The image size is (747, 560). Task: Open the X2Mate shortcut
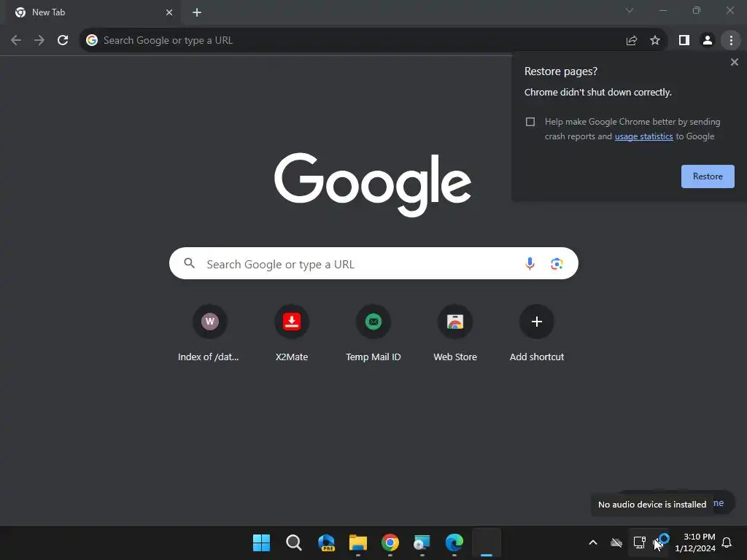point(292,334)
